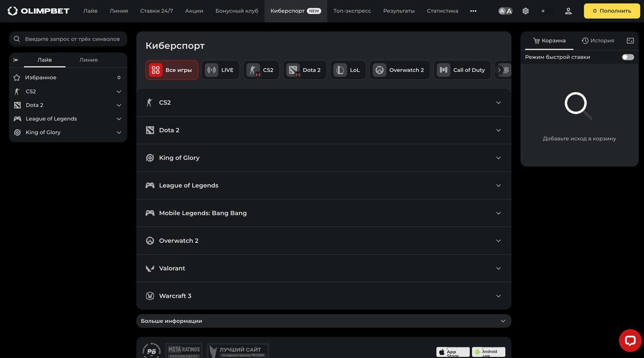This screenshot has width=644, height=358.
Task: Open Бонусный клуб page
Action: [237, 11]
